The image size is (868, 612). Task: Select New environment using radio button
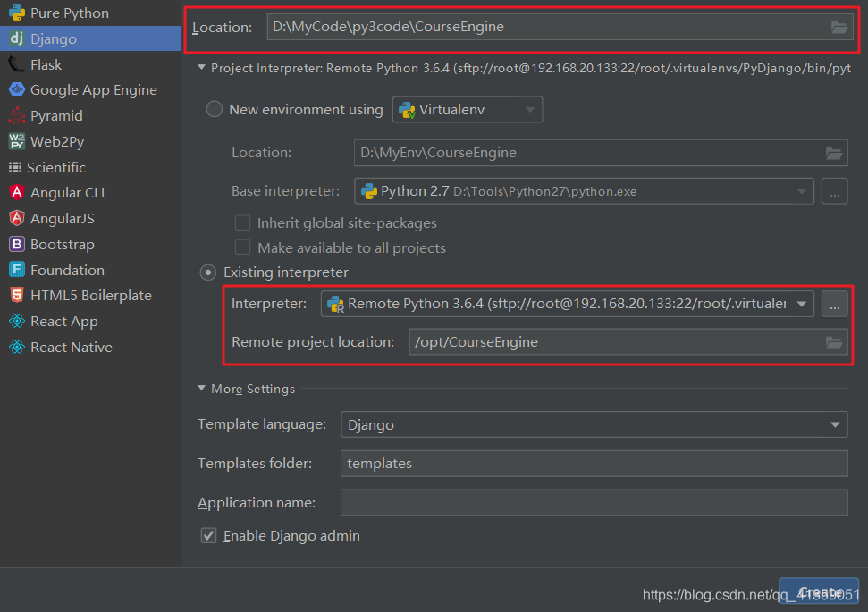(215, 109)
